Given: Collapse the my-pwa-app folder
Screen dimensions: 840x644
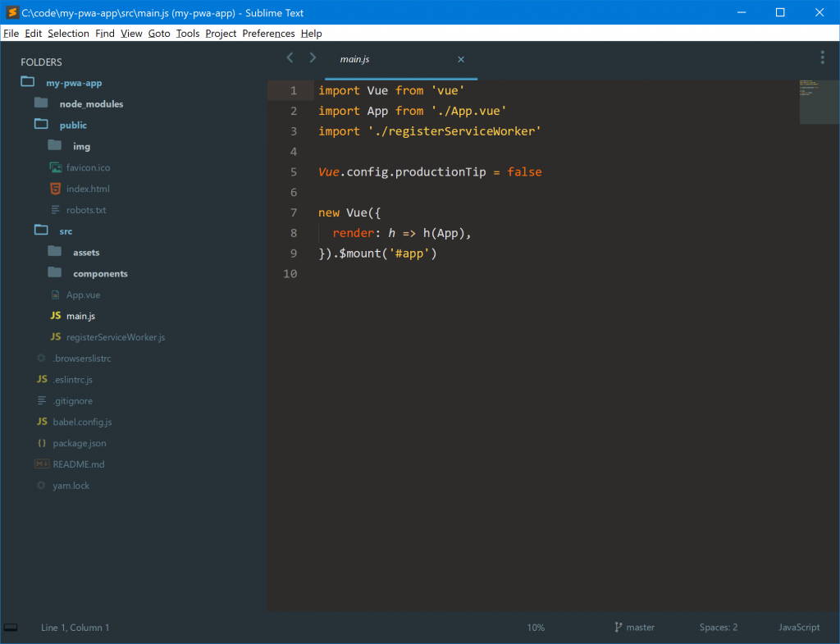Looking at the screenshot, I should click(27, 82).
